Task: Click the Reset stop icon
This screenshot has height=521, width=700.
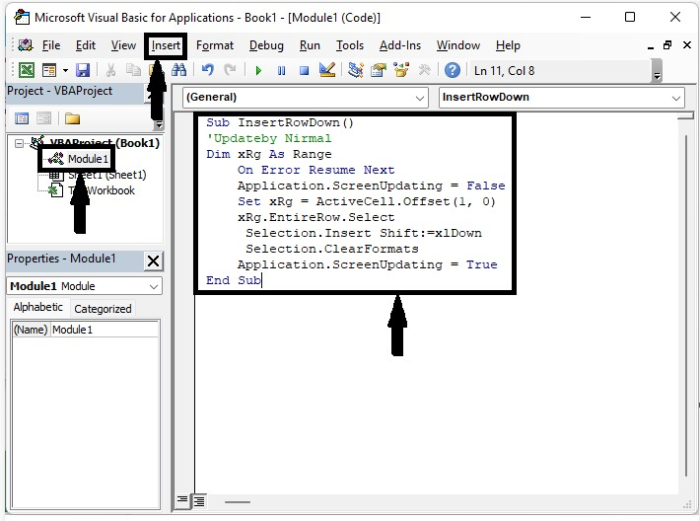Action: pyautogui.click(x=304, y=71)
